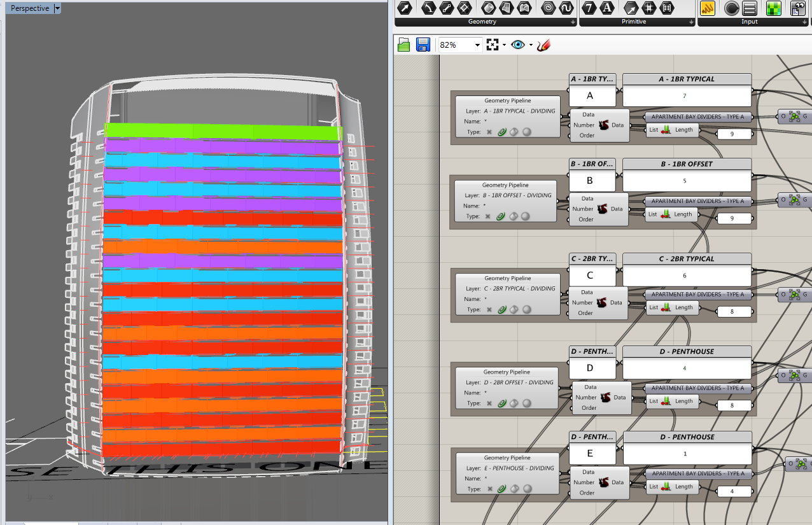Viewport: 812px width, 525px height.
Task: Toggle mesh type in pipeline C
Action: click(x=526, y=309)
